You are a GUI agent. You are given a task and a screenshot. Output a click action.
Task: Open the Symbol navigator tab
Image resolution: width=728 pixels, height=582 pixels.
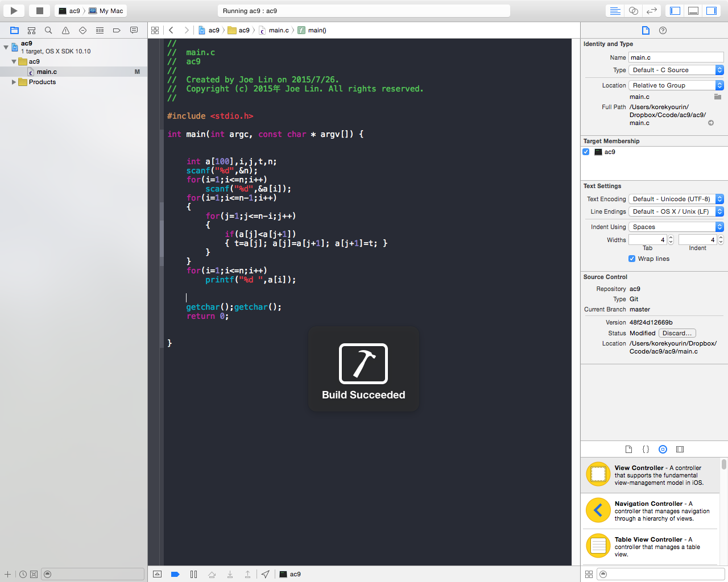[x=32, y=30]
